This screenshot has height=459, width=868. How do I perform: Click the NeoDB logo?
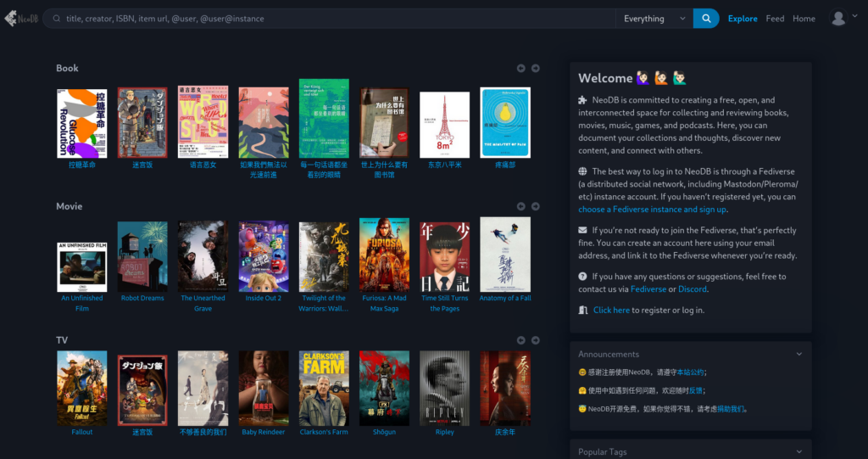coord(21,19)
